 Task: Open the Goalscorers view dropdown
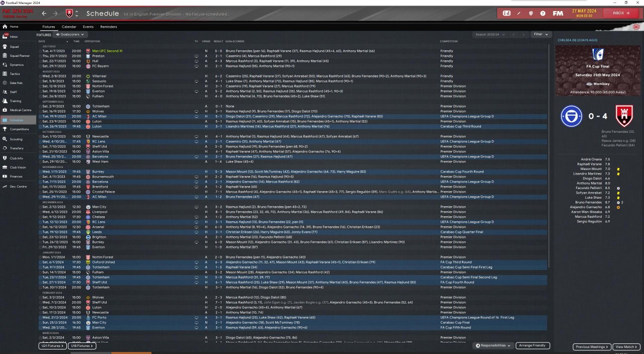pos(70,34)
